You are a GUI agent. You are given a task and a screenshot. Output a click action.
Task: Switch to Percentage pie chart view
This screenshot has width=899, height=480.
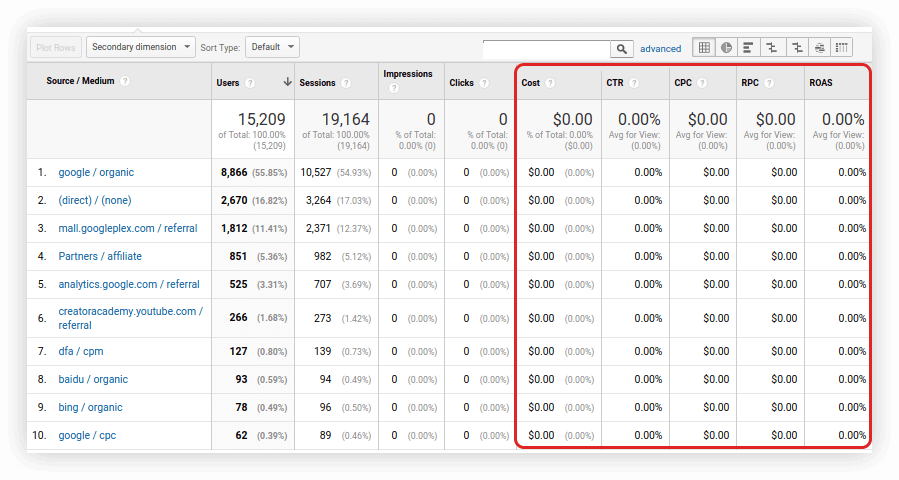(727, 47)
